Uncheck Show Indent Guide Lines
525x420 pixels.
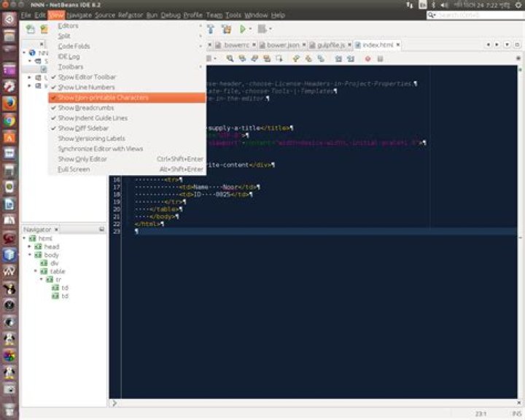click(127, 118)
